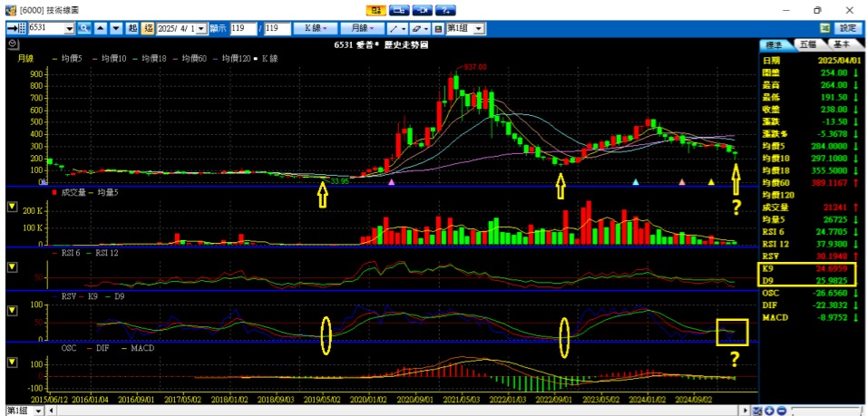Click the green grid icon beside 第1組
Image resolution: width=868 pixels, height=416 pixels.
tap(438, 29)
